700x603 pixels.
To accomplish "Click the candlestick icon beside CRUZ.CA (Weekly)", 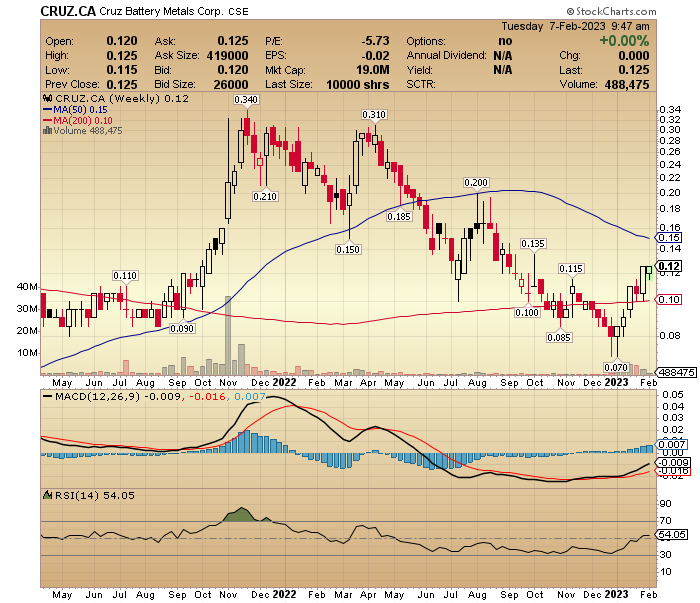I will 47,98.
